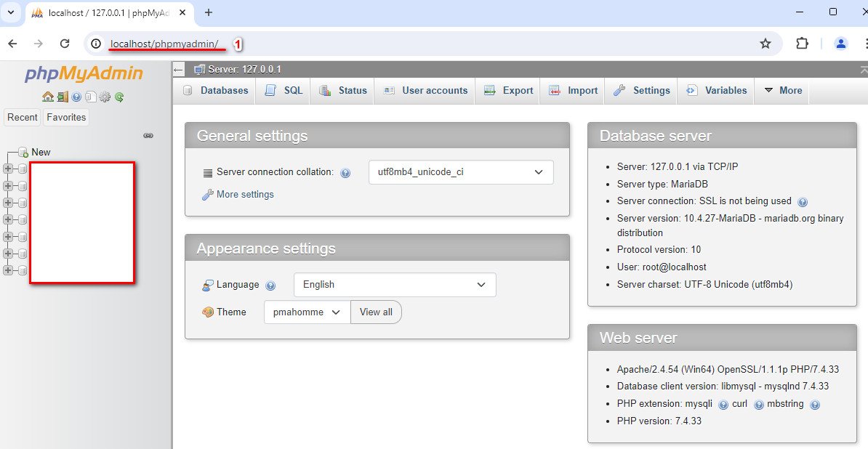Open the Export tab
Screen dimensions: 868x449
tap(507, 91)
